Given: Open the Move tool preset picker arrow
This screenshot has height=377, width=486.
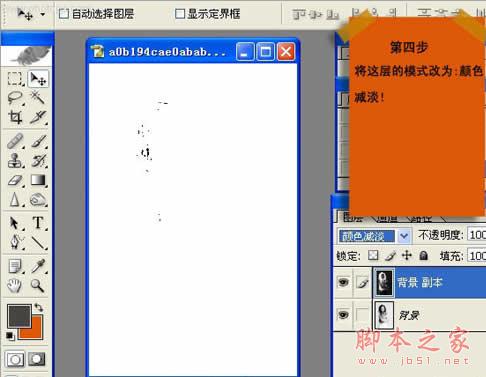Looking at the screenshot, I should [x=43, y=14].
